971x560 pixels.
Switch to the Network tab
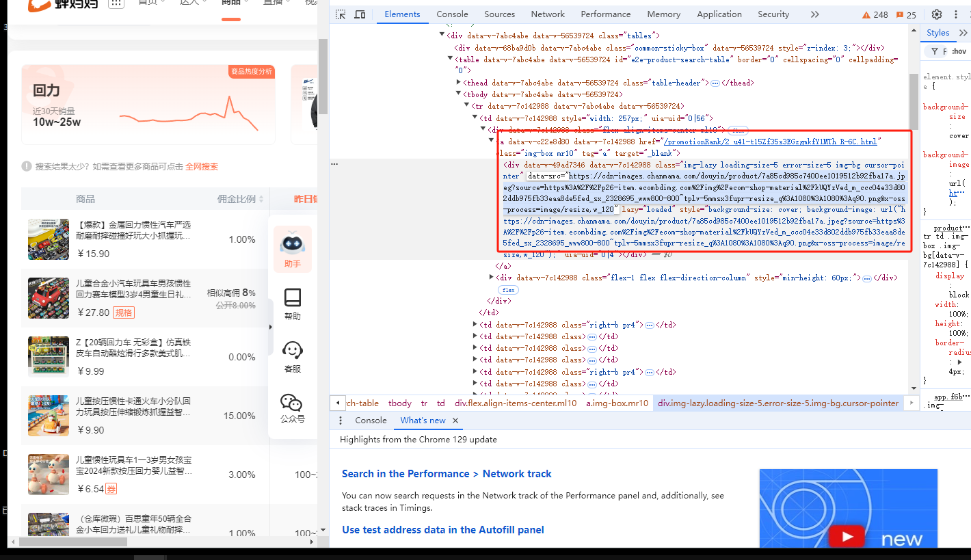548,14
